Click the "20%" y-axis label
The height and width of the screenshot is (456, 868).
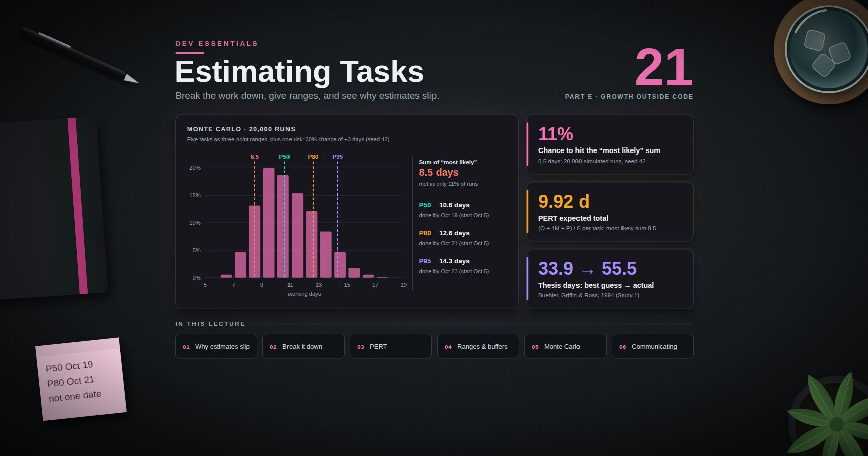(x=195, y=168)
